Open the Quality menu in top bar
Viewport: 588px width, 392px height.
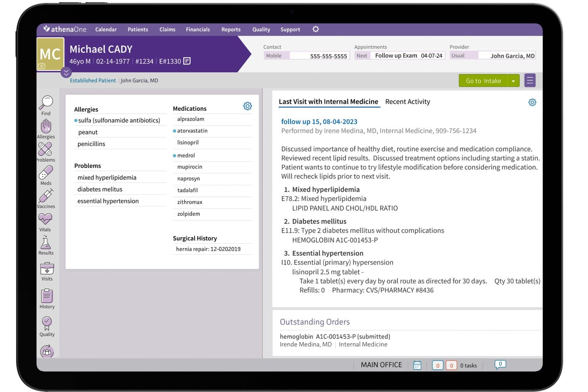coord(261,29)
